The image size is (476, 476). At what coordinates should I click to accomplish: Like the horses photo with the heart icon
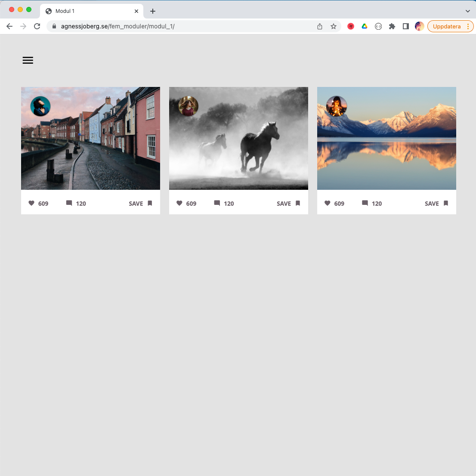[x=179, y=203]
